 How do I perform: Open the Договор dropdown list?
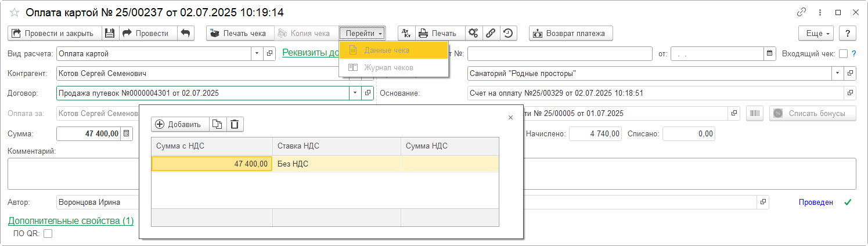pyautogui.click(x=355, y=93)
